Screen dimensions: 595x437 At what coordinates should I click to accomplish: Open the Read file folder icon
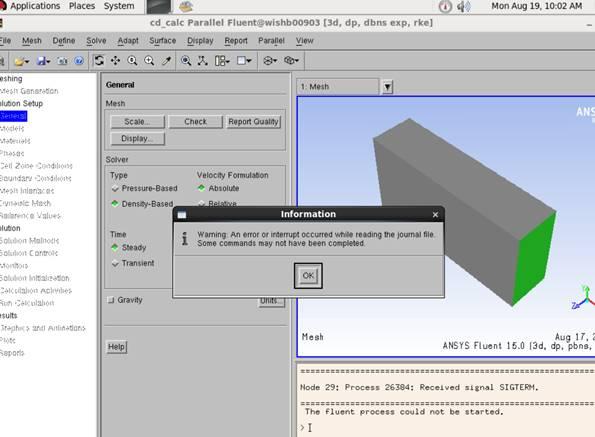click(21, 61)
